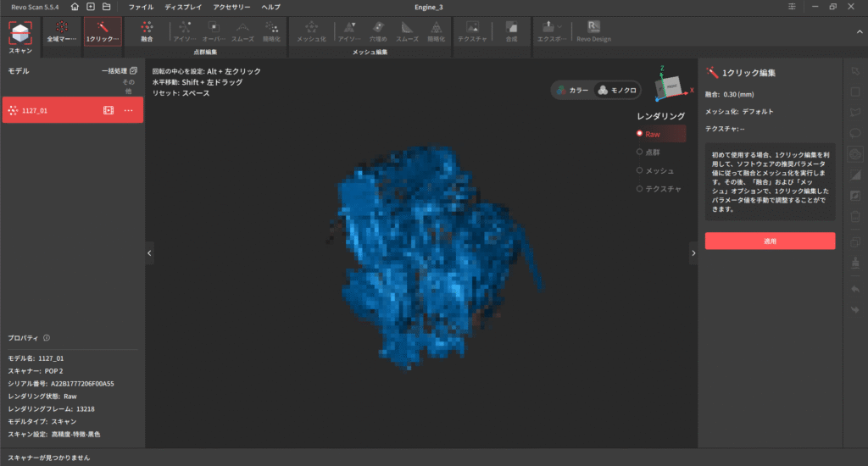Screen dimensions: 868x466
Task: Open the 1127_01 model's three-dot menu
Action: tap(129, 110)
